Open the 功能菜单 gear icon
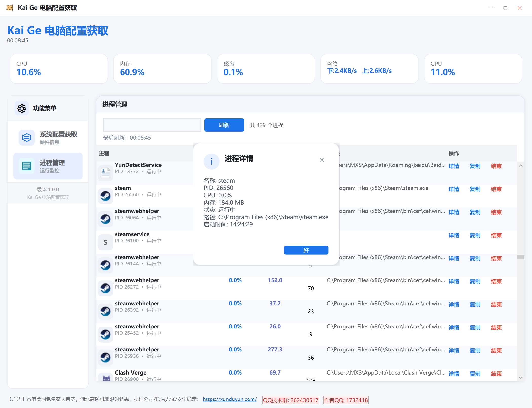The height and width of the screenshot is (408, 532). (x=22, y=108)
